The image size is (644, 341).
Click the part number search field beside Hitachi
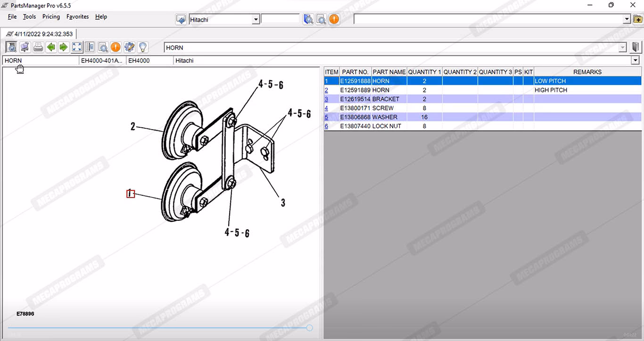280,19
